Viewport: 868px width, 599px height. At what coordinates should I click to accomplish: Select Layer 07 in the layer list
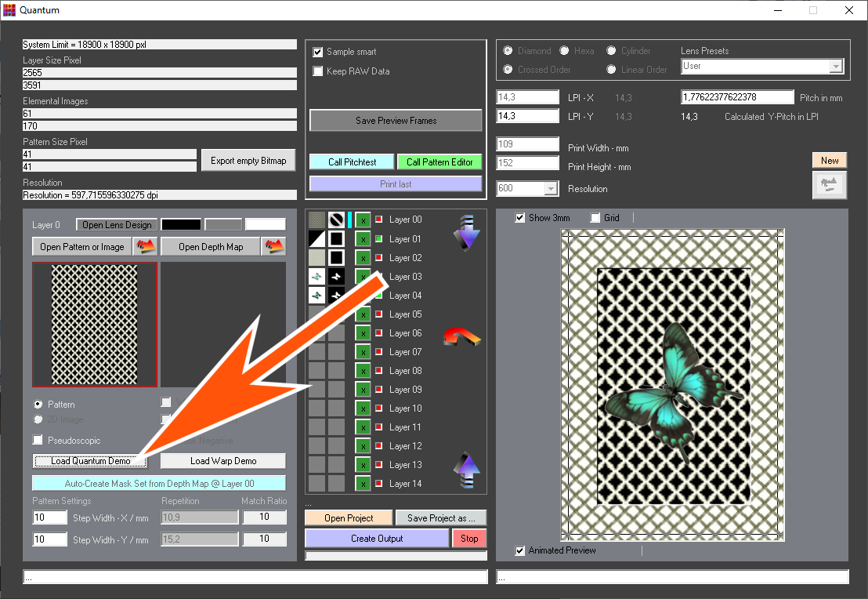click(405, 352)
